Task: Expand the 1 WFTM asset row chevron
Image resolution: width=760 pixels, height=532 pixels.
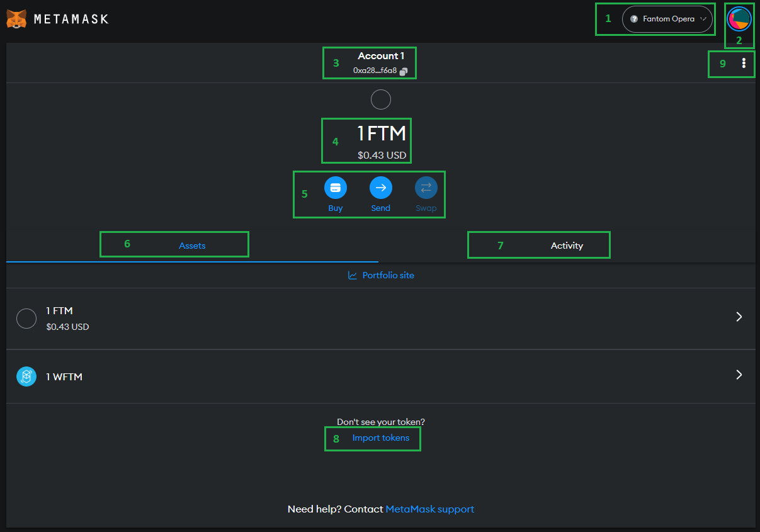Action: coord(739,375)
